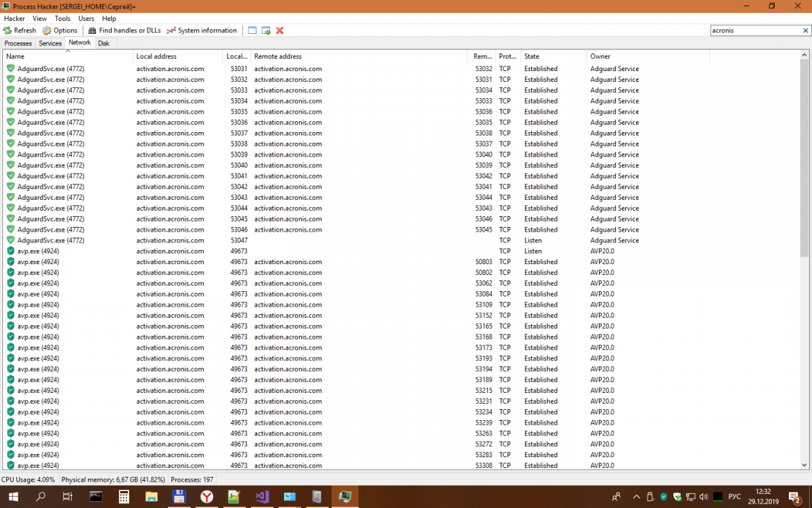Click the scrollbar up arrow
The image size is (812, 508).
[x=805, y=55]
